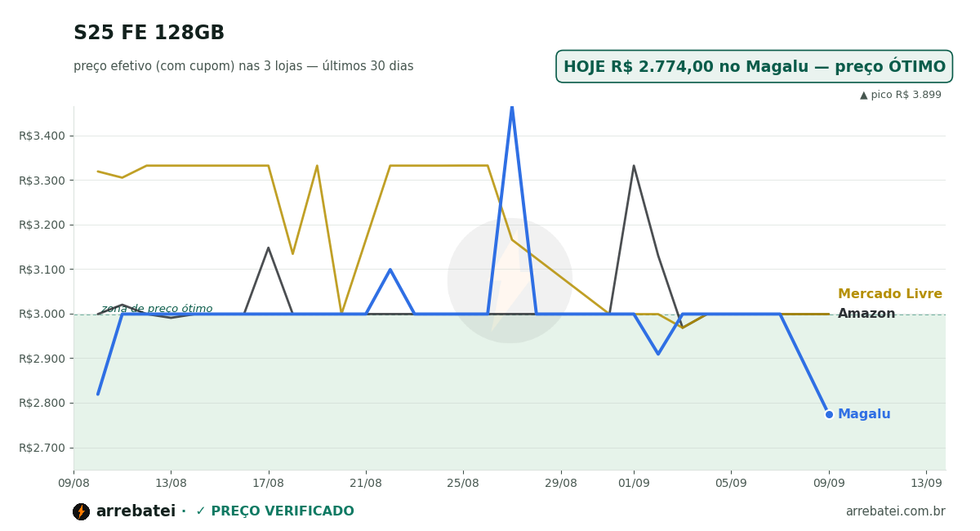Click the R$3.000 y-axis label
Image resolution: width=980 pixels, height=531 pixels.
pos(42,314)
